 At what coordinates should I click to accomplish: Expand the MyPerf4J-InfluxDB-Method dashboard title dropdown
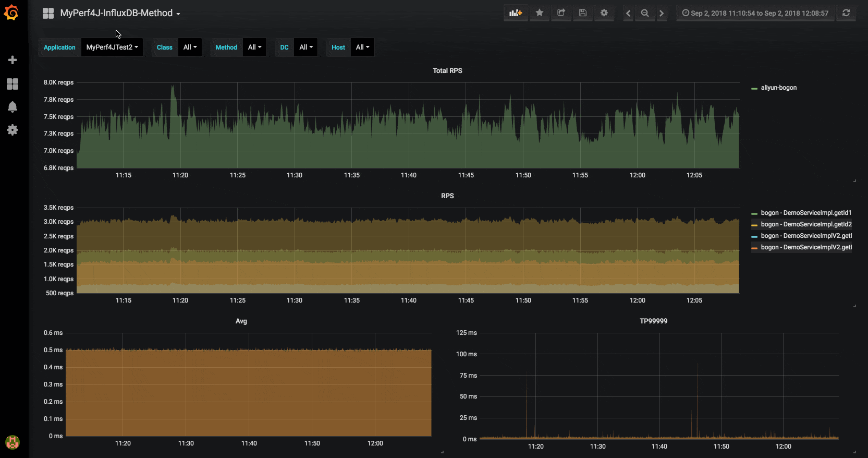click(120, 13)
